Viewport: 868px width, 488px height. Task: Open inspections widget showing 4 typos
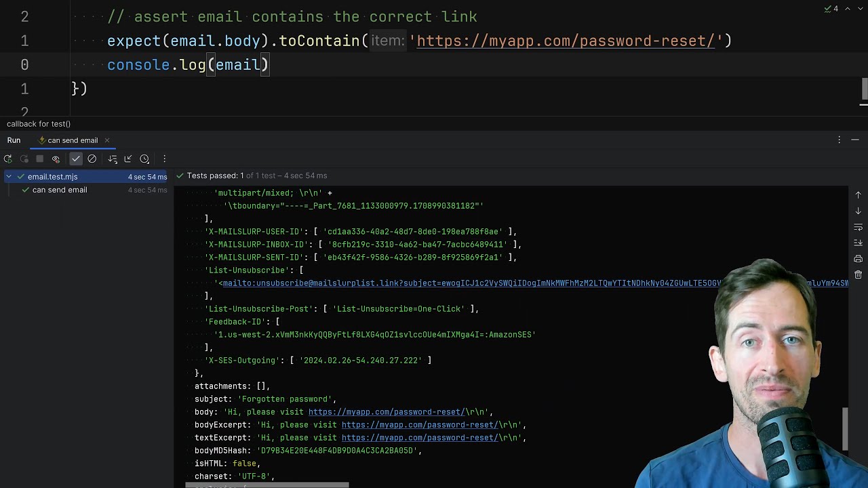click(831, 9)
